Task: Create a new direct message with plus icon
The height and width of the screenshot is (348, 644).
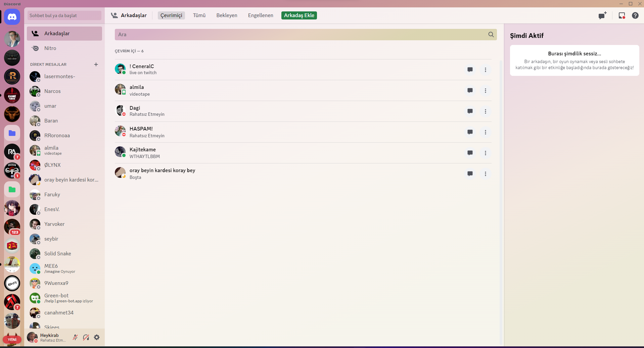Action: click(96, 64)
